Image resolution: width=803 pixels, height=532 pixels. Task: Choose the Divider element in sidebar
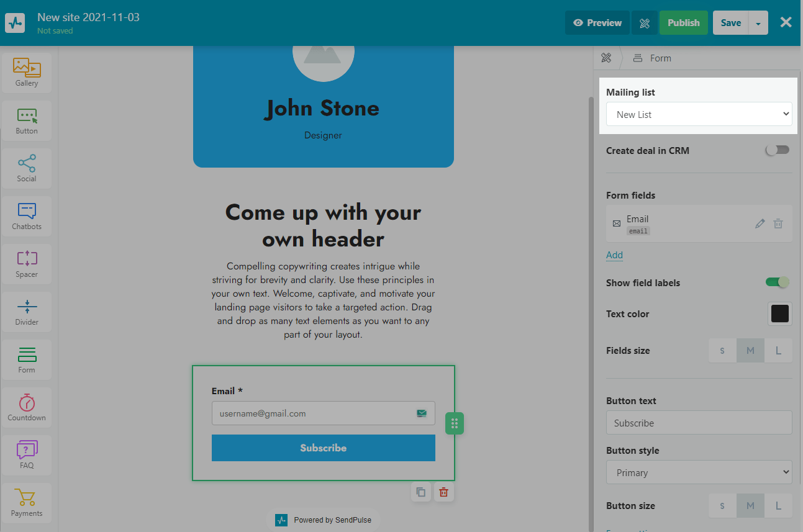coord(27,312)
